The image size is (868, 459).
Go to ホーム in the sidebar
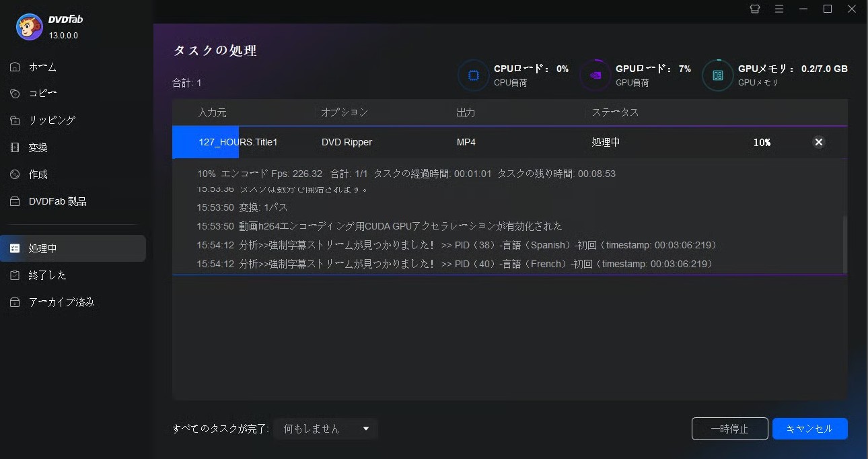point(42,67)
